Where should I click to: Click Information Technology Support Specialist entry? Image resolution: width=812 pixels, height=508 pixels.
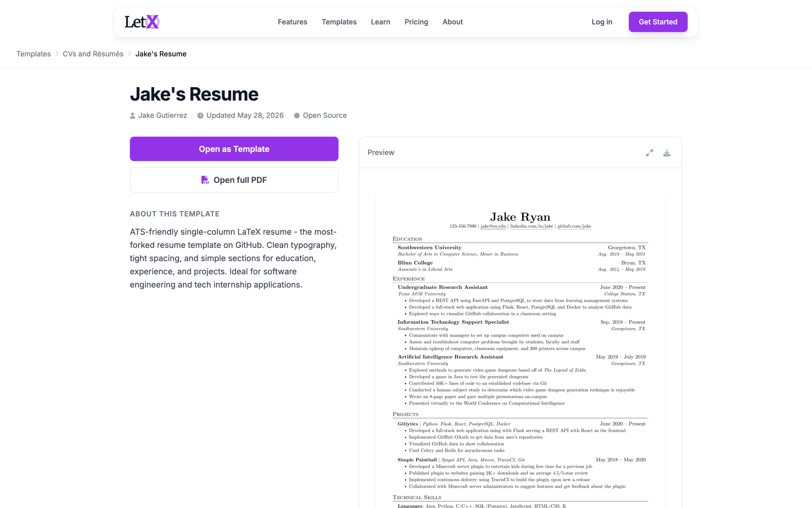click(453, 322)
